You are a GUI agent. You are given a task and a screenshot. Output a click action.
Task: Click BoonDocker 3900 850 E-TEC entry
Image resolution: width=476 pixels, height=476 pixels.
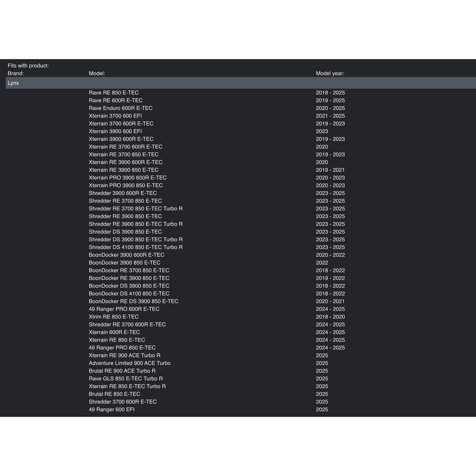pos(124,263)
